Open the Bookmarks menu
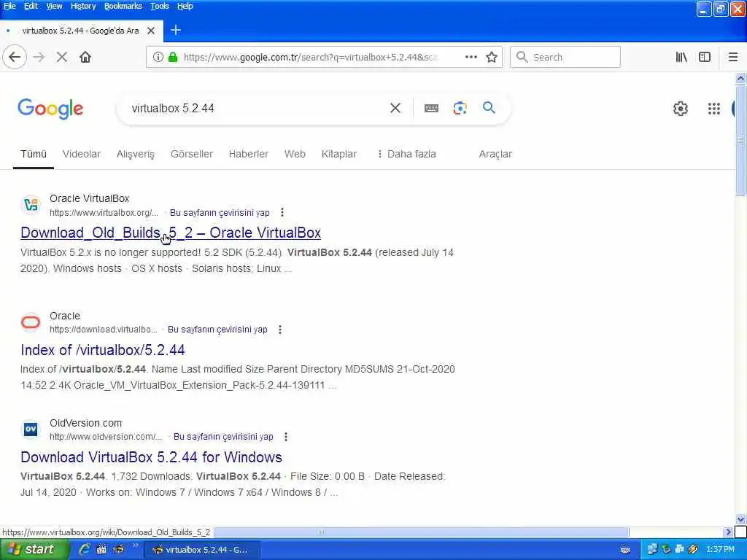This screenshot has height=560, width=747. tap(123, 6)
